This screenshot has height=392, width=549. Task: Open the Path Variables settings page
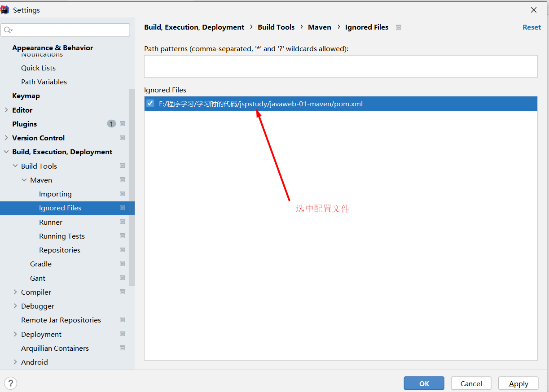click(44, 82)
